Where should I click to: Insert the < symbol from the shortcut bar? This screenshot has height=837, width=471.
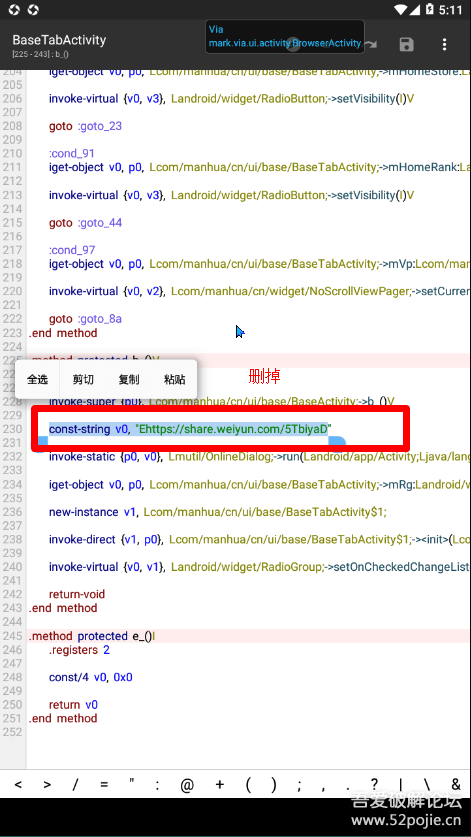tap(18, 784)
